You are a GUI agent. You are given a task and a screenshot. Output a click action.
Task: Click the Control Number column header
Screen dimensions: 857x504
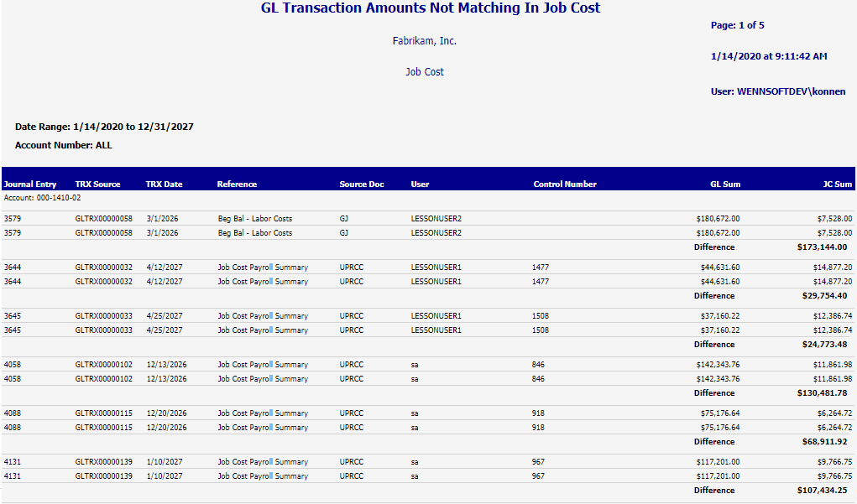[565, 184]
